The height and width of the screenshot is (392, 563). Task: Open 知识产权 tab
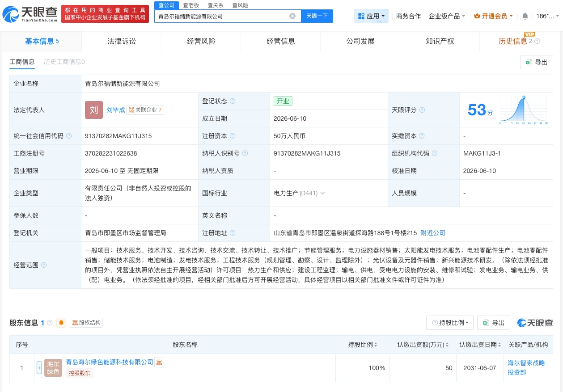(x=440, y=41)
